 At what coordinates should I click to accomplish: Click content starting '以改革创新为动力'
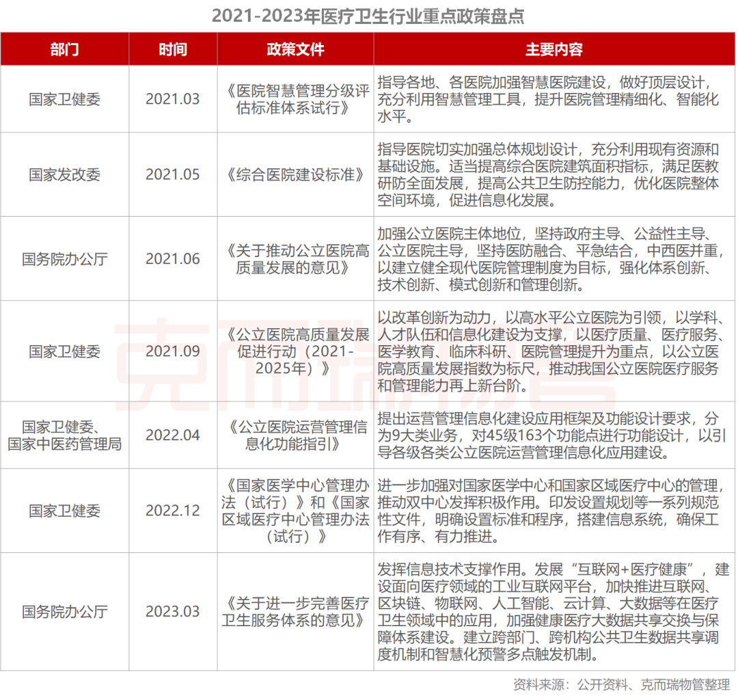tap(554, 351)
